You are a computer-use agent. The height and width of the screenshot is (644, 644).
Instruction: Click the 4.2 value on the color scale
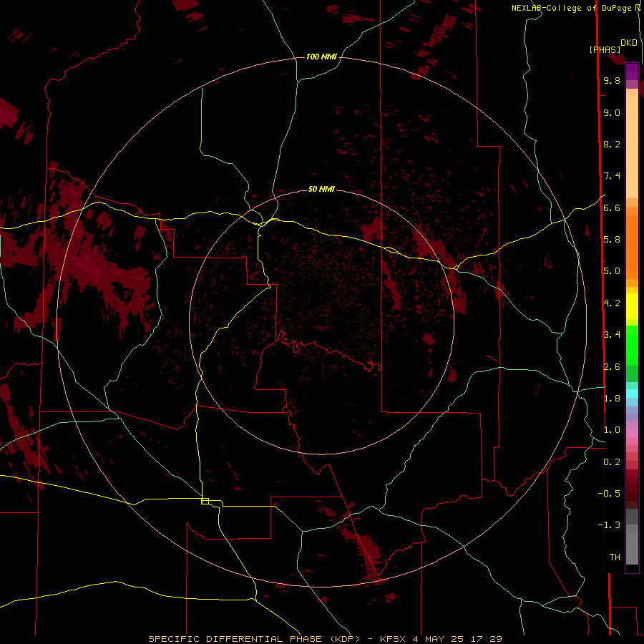(612, 303)
